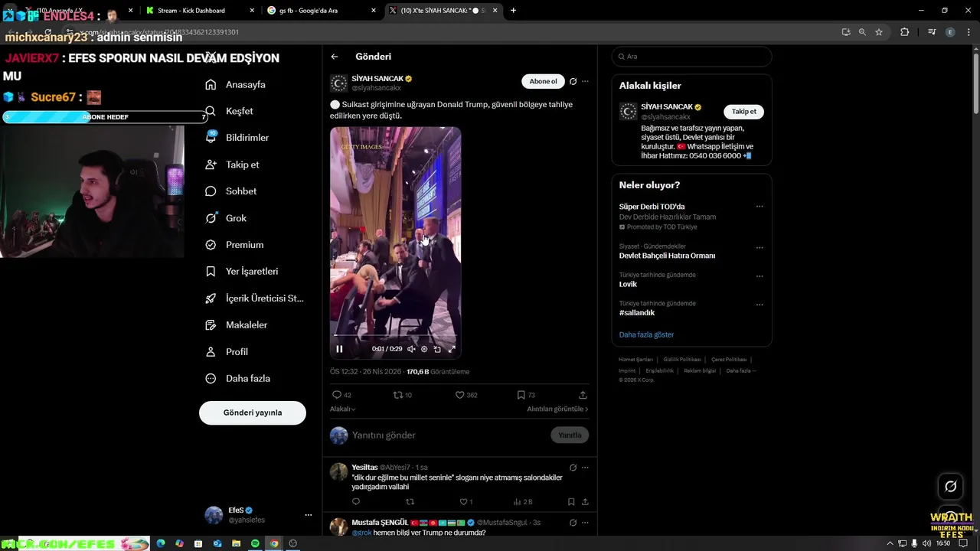The image size is (980, 551).
Task: Open Daha fazla menu in sidebar
Action: tap(237, 379)
